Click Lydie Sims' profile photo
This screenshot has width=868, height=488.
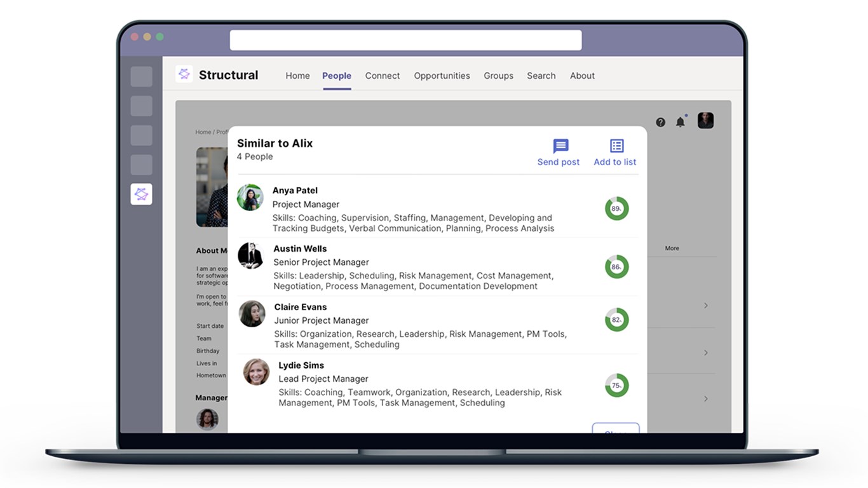(256, 372)
